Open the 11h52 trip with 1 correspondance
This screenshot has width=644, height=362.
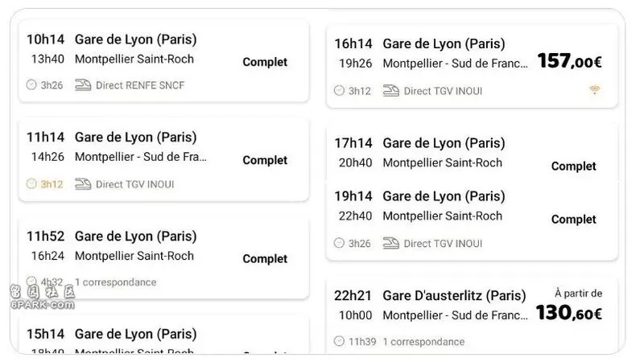164,258
